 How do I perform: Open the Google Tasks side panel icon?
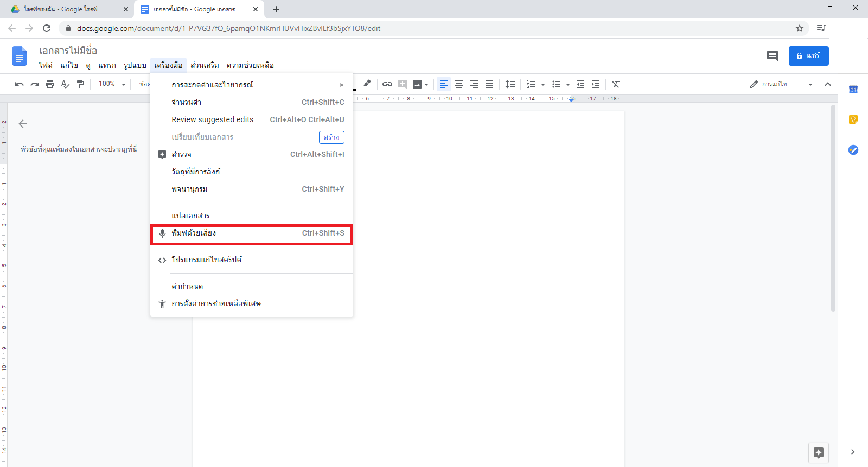(x=853, y=150)
